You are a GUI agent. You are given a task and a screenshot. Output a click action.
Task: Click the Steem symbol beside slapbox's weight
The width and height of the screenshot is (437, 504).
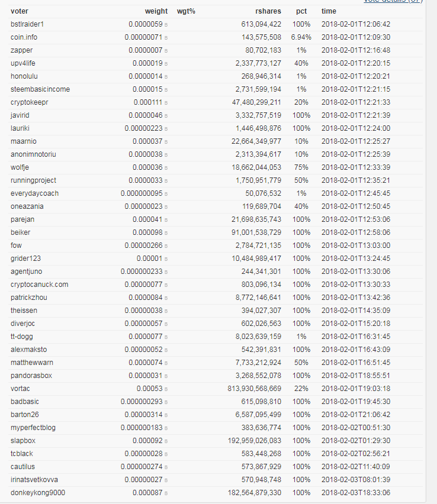click(x=165, y=441)
